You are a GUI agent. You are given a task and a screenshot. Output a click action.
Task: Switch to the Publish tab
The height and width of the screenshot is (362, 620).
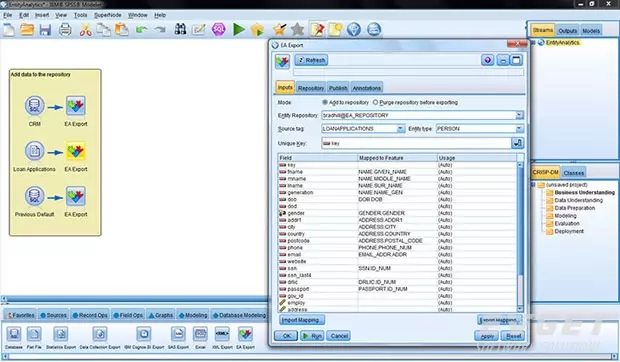pyautogui.click(x=338, y=88)
